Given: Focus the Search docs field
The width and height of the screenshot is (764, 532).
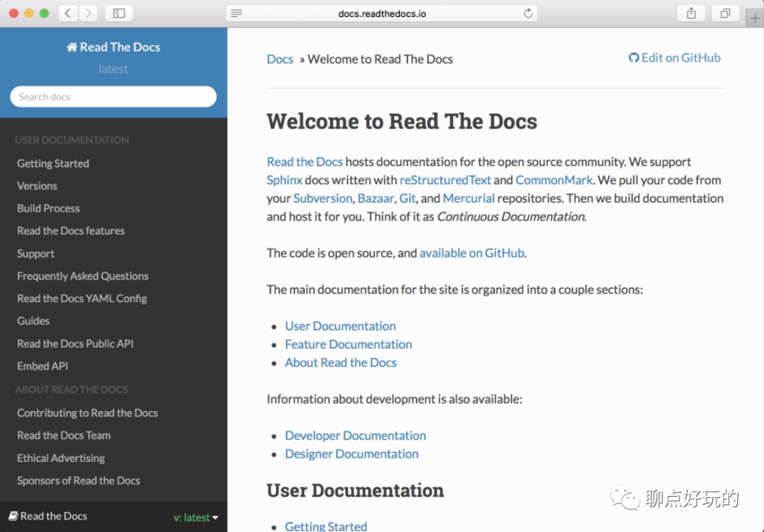Looking at the screenshot, I should pyautogui.click(x=113, y=96).
